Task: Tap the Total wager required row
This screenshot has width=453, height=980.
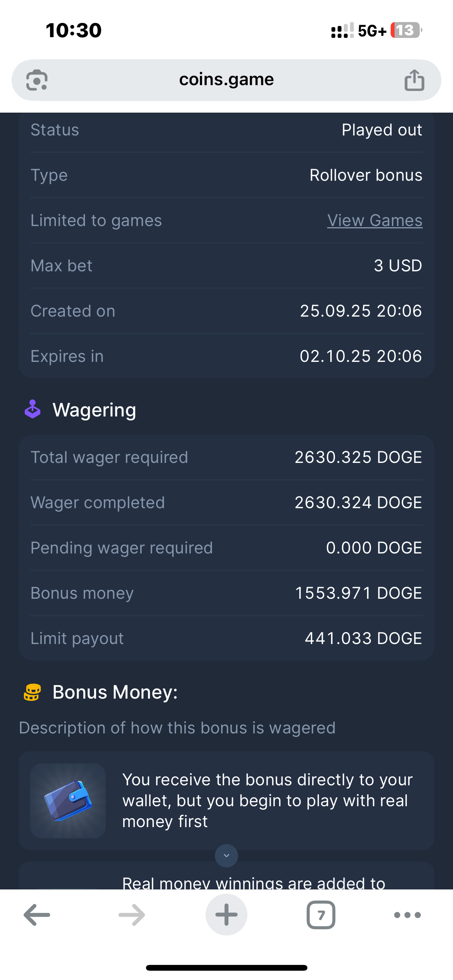Action: [x=226, y=457]
